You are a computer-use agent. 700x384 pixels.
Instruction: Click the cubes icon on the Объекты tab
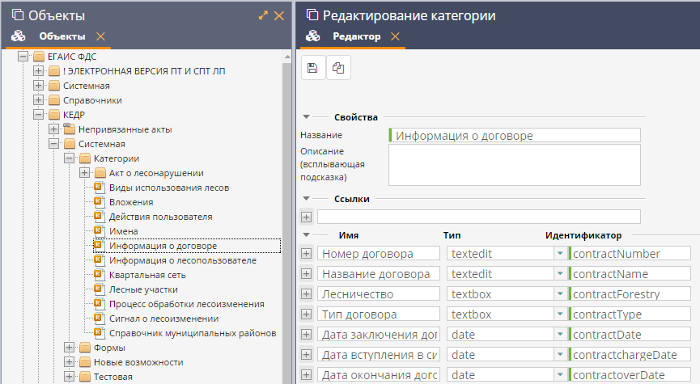pos(18,36)
